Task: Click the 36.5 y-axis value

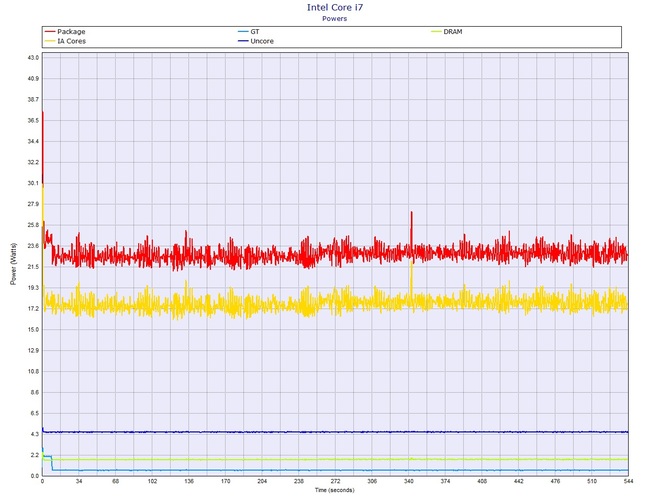Action: click(33, 120)
